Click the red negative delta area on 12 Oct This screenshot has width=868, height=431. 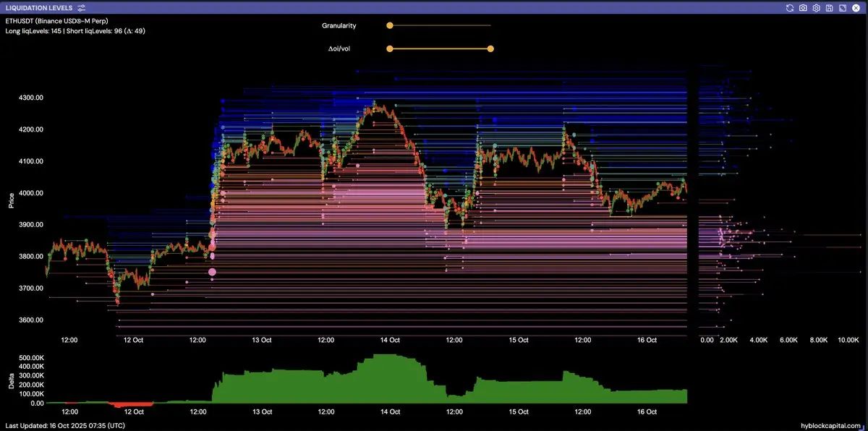[x=132, y=404]
